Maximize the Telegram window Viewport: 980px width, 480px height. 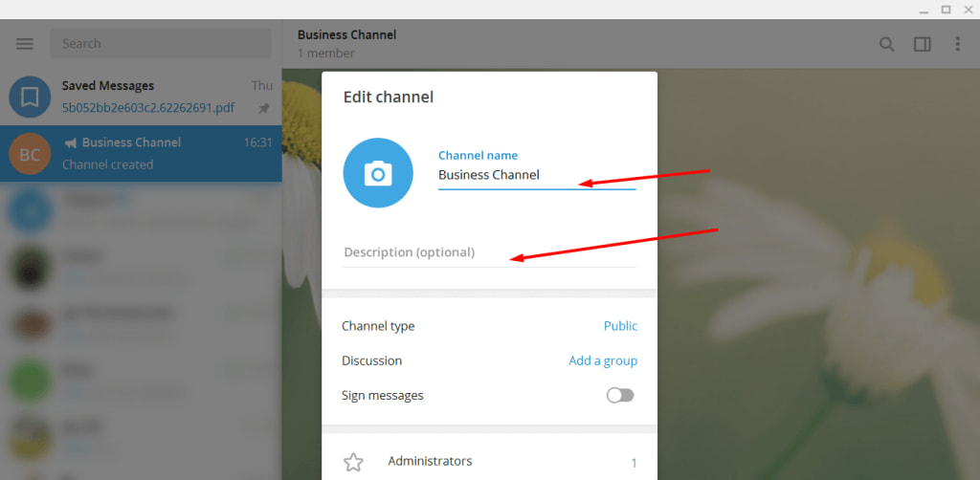click(x=946, y=10)
